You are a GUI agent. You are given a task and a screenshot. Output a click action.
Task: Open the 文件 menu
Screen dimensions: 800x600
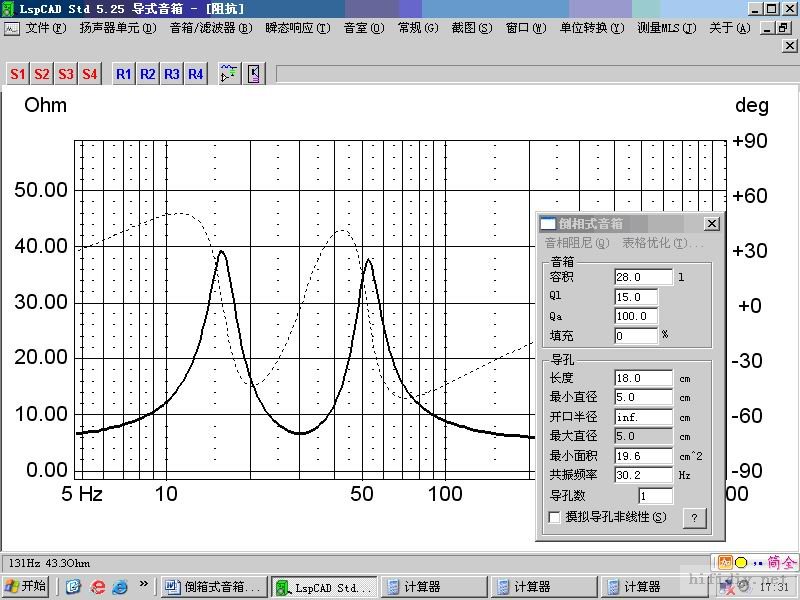click(45, 28)
